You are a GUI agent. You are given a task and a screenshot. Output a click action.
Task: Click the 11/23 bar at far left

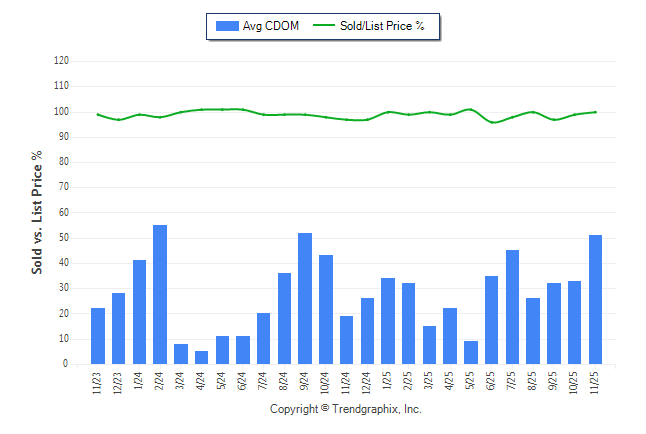click(98, 337)
